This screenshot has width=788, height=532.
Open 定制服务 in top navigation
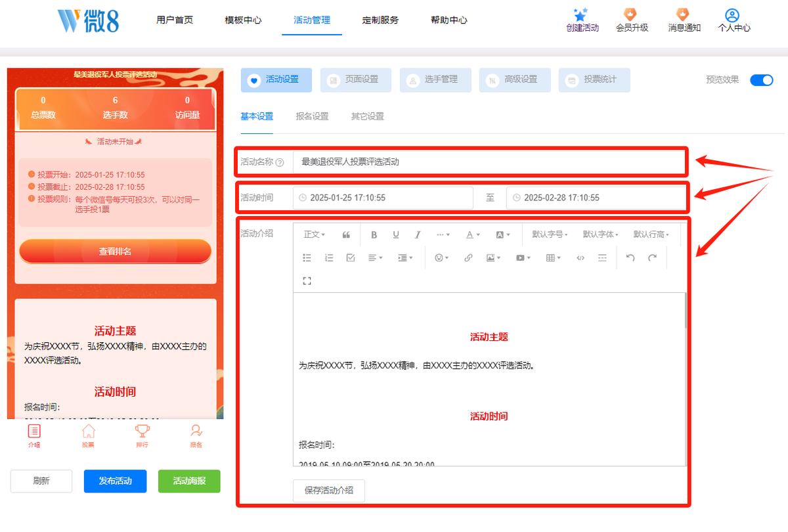[x=380, y=20]
